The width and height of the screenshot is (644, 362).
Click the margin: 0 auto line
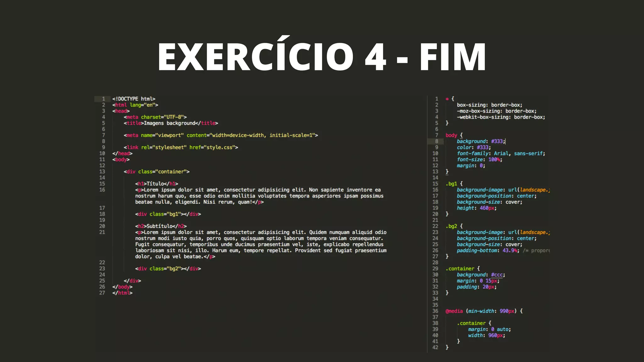tap(490, 329)
